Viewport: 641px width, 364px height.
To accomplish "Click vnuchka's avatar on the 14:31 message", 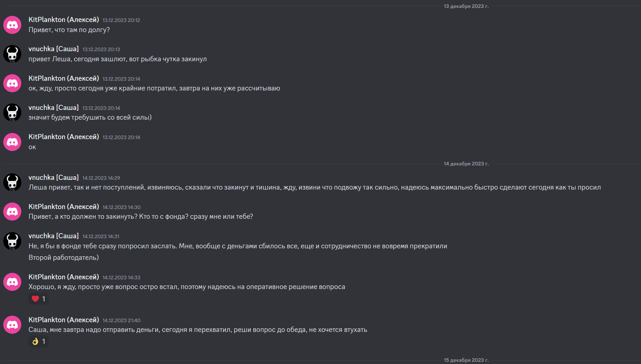I will coord(12,241).
